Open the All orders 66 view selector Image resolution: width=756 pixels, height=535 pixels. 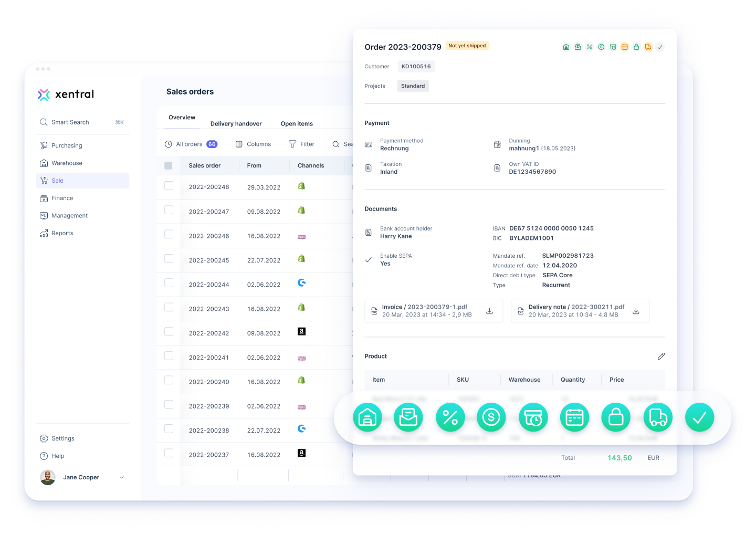pyautogui.click(x=191, y=144)
